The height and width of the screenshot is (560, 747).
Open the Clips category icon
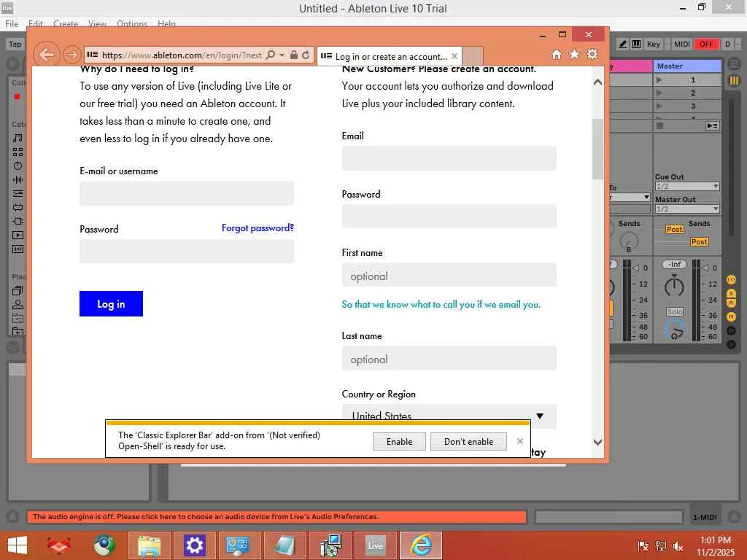[18, 235]
